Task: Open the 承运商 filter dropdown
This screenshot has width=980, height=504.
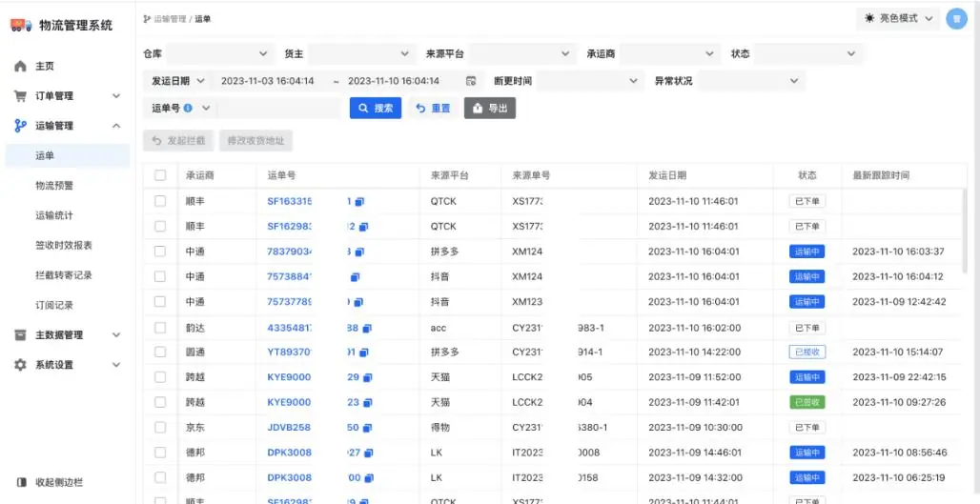Action: tap(669, 54)
